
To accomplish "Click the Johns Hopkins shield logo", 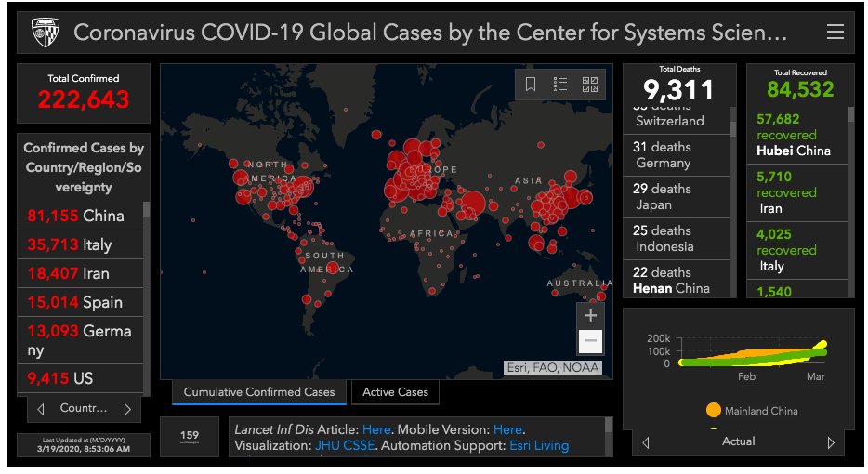I will (46, 33).
